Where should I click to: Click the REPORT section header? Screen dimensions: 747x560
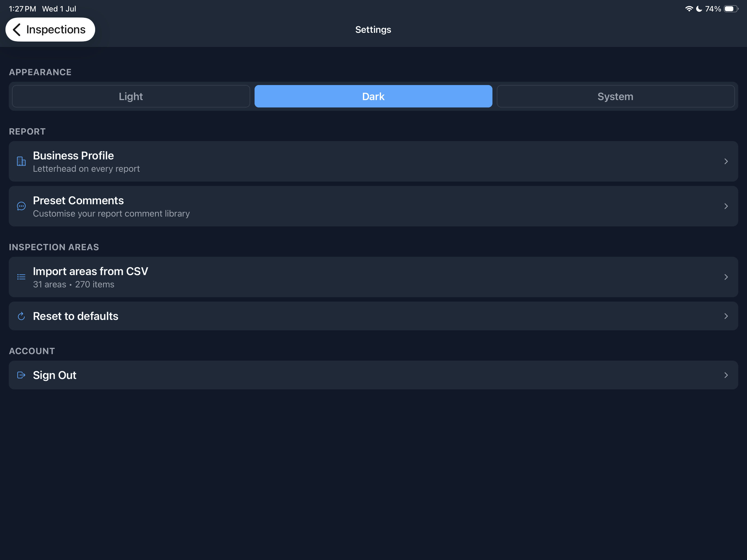point(27,132)
